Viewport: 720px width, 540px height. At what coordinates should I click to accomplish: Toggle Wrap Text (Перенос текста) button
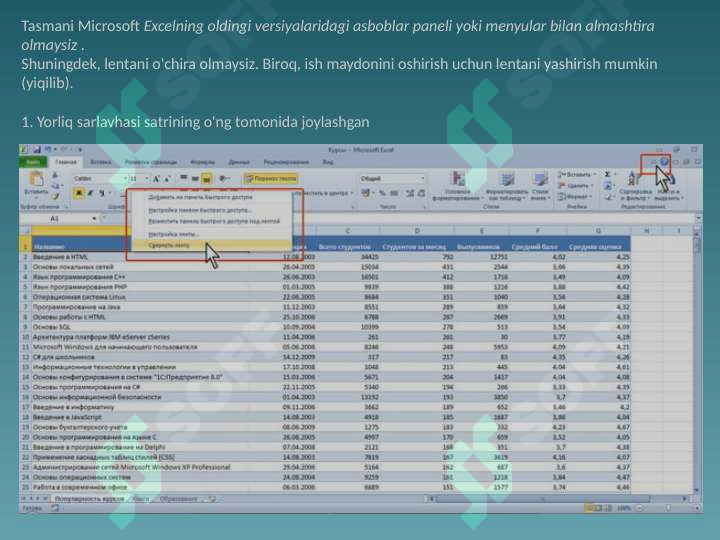(270, 179)
